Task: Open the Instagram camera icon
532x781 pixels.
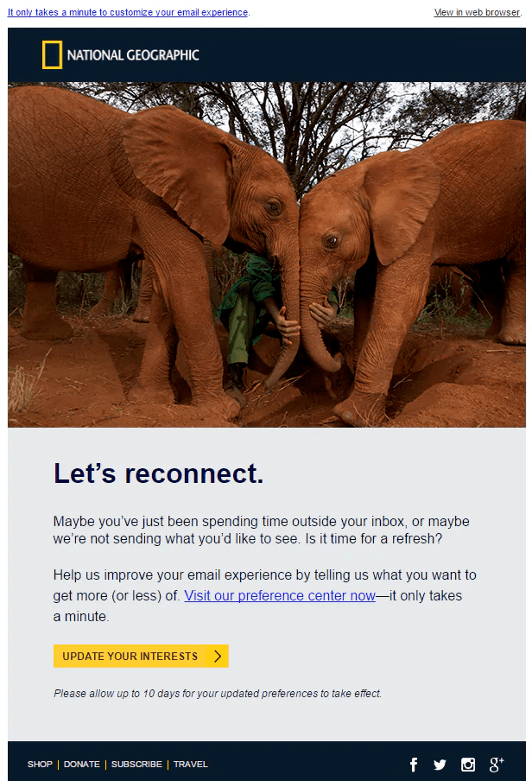Action: point(468,764)
